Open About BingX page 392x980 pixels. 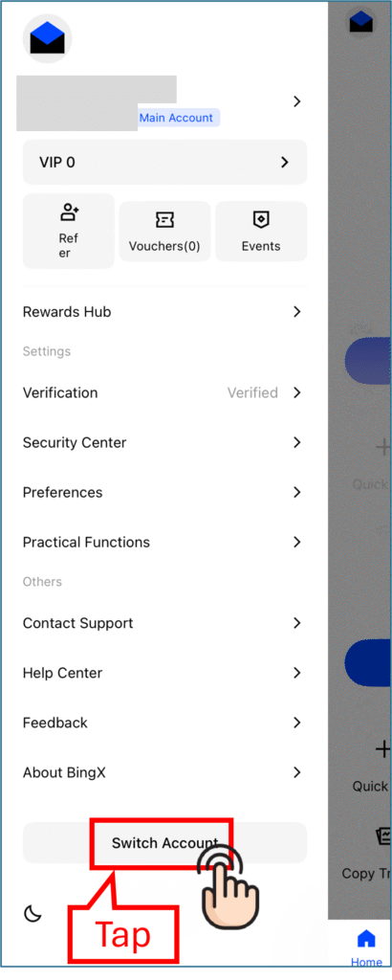[x=163, y=772]
